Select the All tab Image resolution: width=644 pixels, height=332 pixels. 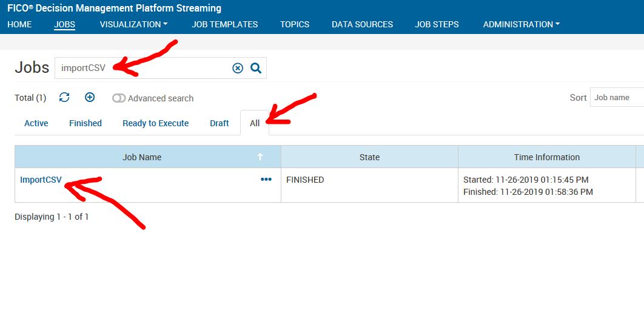[255, 123]
